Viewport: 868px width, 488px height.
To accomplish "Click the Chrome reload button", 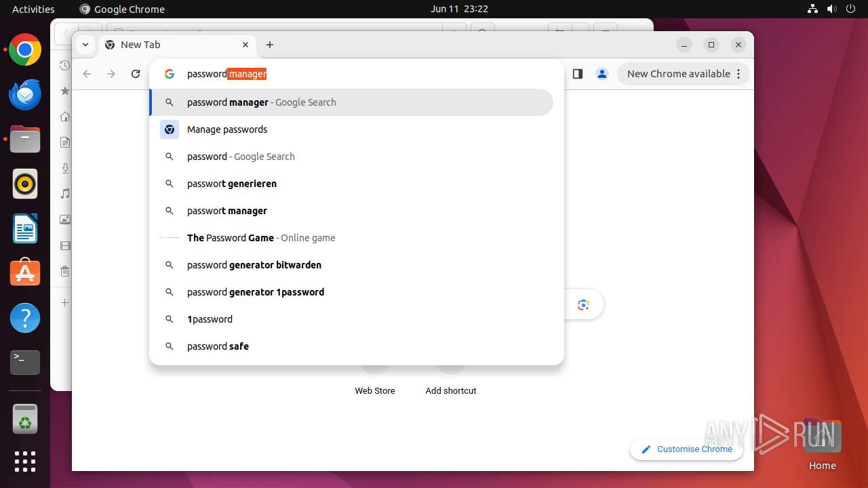I will pos(136,74).
